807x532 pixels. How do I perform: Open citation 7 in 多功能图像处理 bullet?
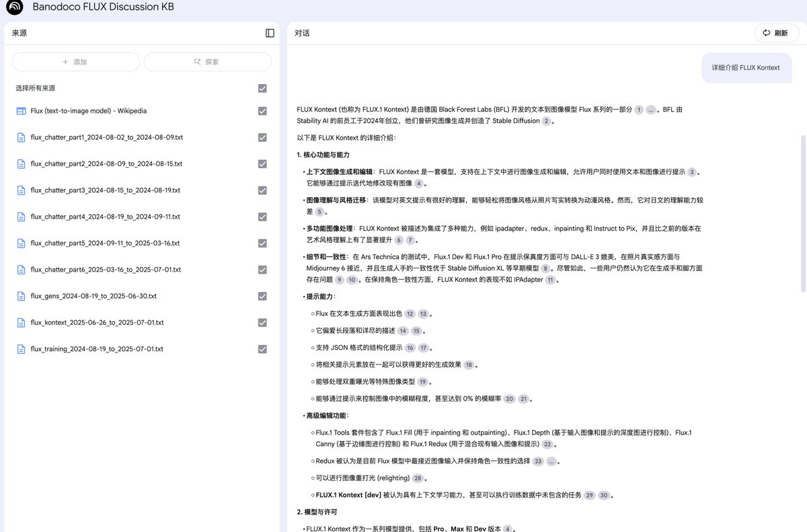(411, 240)
